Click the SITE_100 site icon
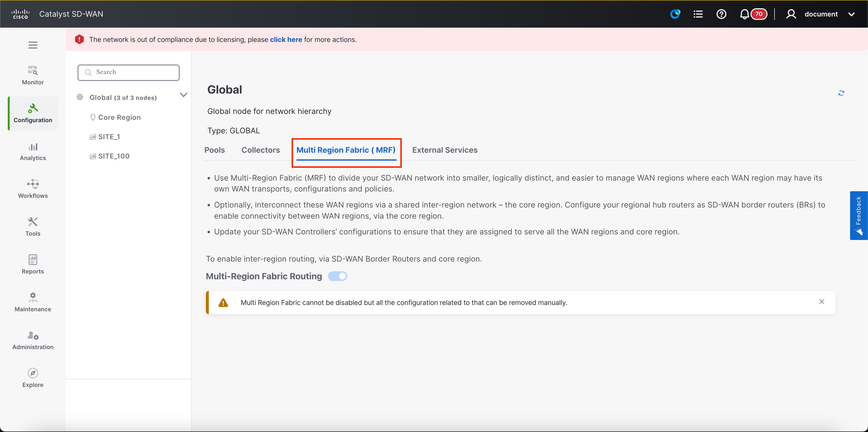Screen dimensions: 868x432 coord(93,156)
